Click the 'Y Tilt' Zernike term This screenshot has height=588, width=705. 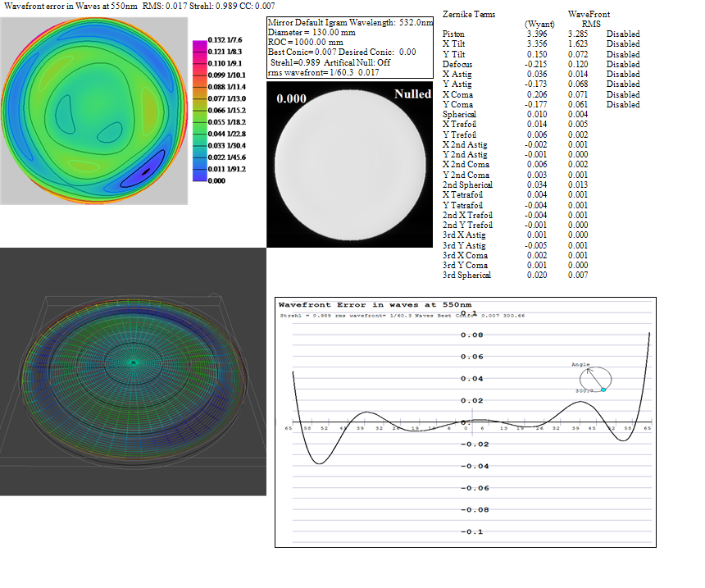pyautogui.click(x=453, y=54)
